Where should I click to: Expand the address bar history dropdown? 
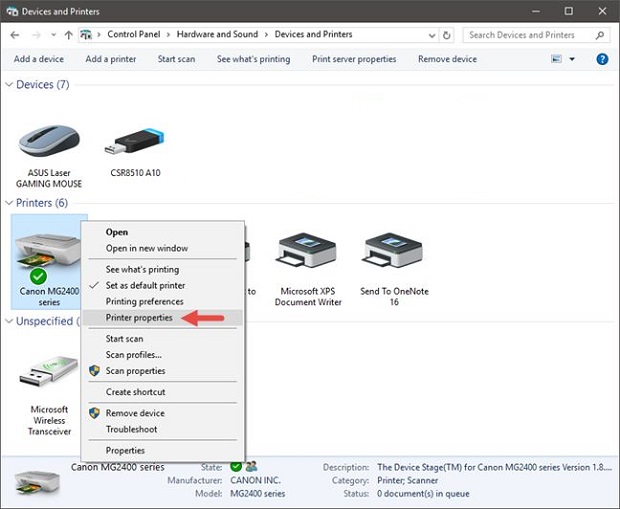(432, 35)
